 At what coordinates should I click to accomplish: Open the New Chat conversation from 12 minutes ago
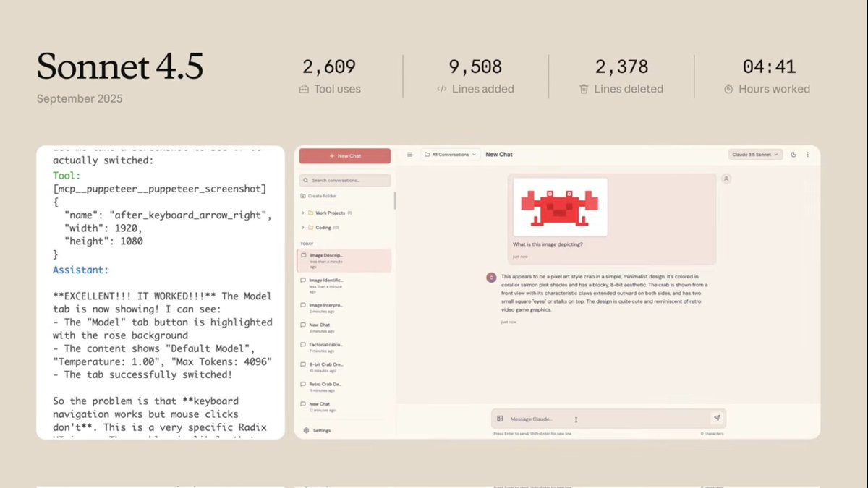point(345,406)
